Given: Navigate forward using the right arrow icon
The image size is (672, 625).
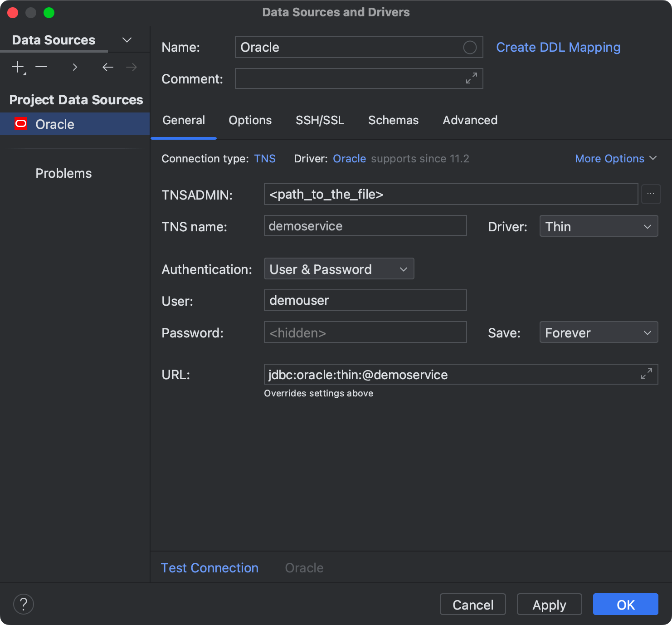Looking at the screenshot, I should click(131, 67).
